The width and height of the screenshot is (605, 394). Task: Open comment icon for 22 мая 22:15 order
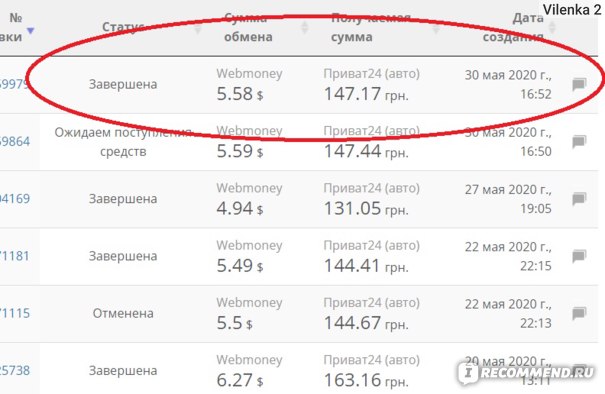[579, 255]
